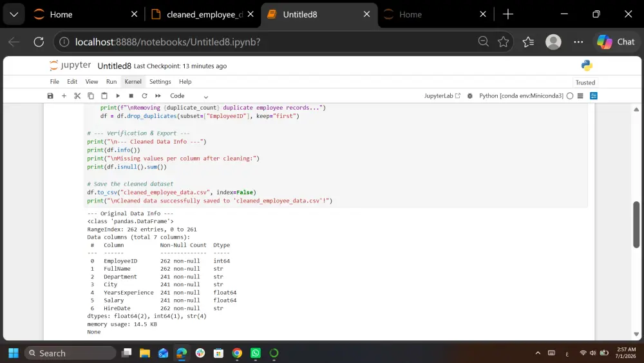Copy the selected cell in the toolbar

(x=91, y=96)
